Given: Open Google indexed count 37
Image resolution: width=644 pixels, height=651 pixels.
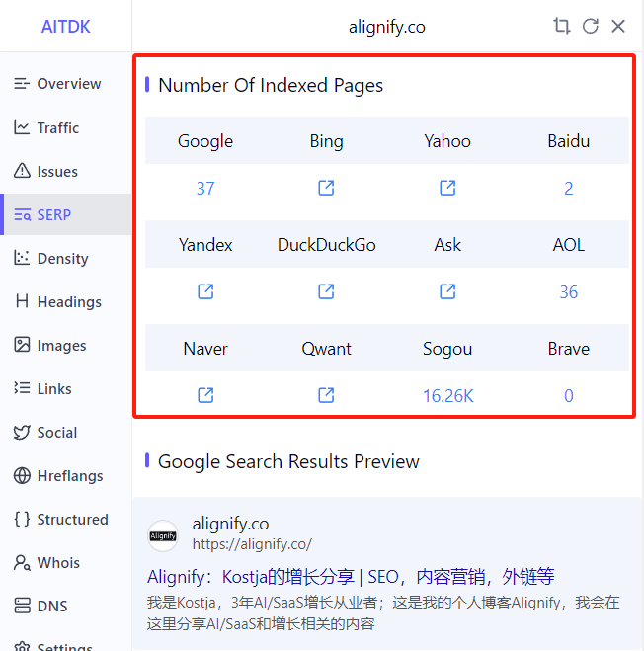Looking at the screenshot, I should pos(205,189).
